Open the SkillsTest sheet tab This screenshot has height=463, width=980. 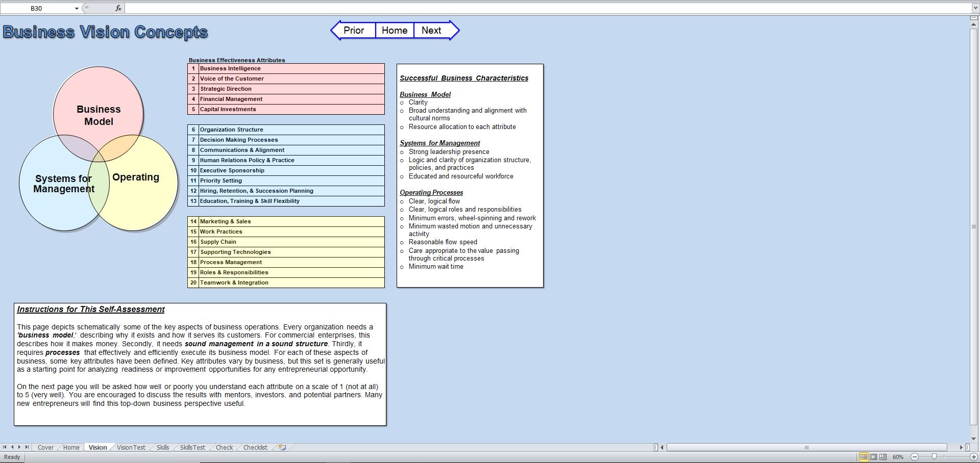[192, 448]
